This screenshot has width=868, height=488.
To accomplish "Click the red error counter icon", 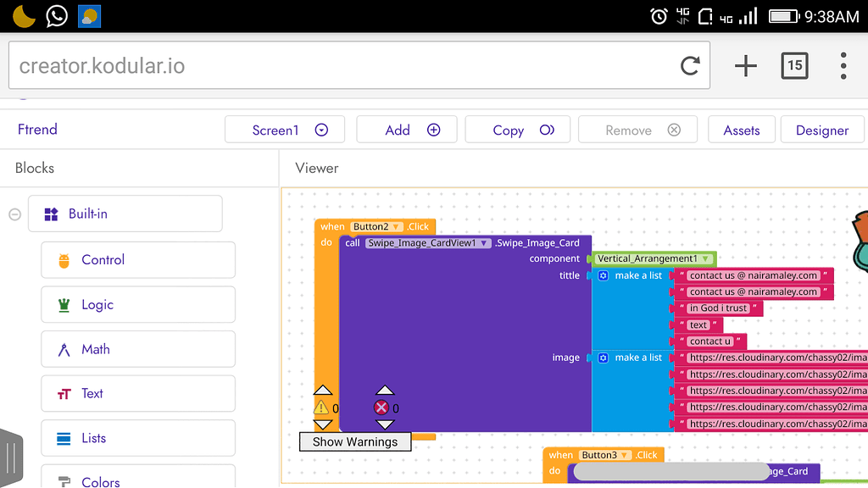I will [x=381, y=408].
